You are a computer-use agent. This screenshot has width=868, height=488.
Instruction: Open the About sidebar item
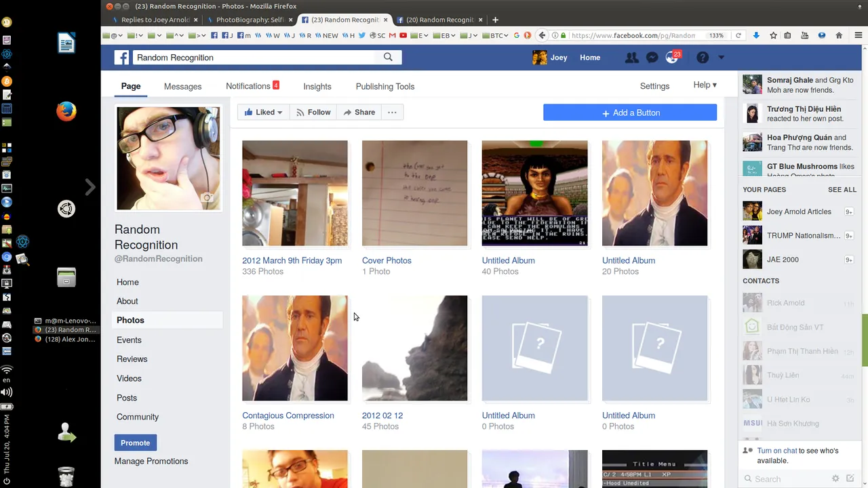click(127, 301)
